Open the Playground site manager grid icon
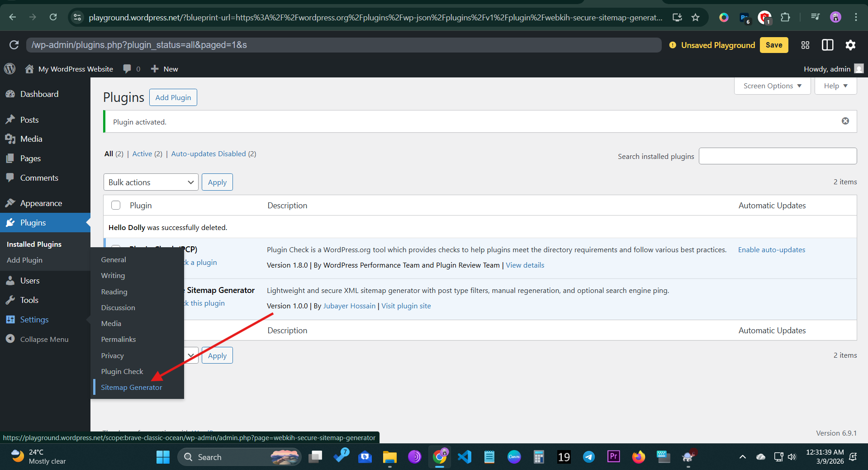 pyautogui.click(x=805, y=45)
